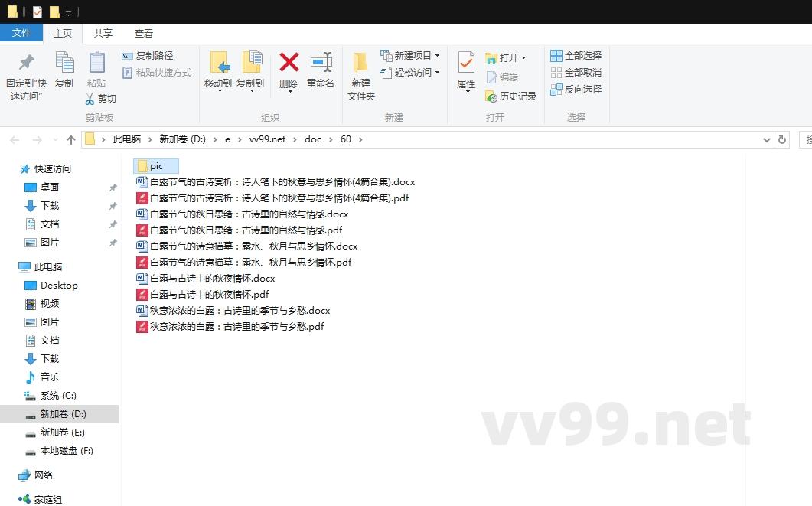Click the Refresh icon beside address bar
Image resolution: width=812 pixels, height=506 pixels.
(781, 139)
